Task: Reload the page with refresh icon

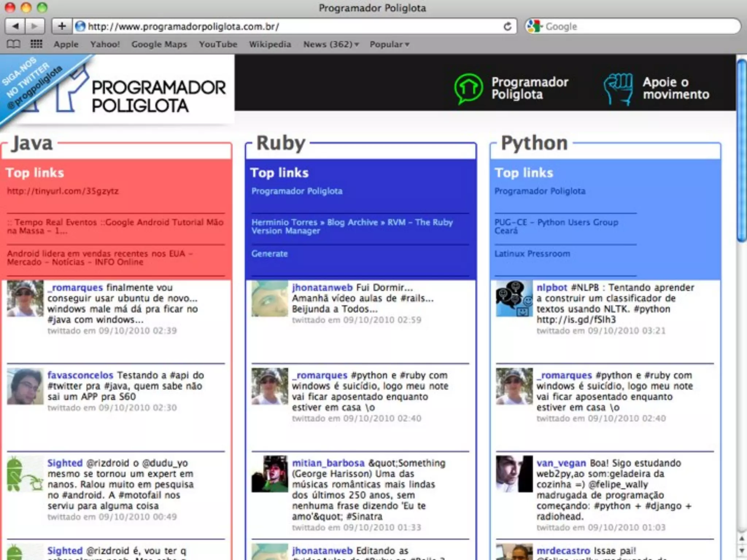Action: coord(507,27)
